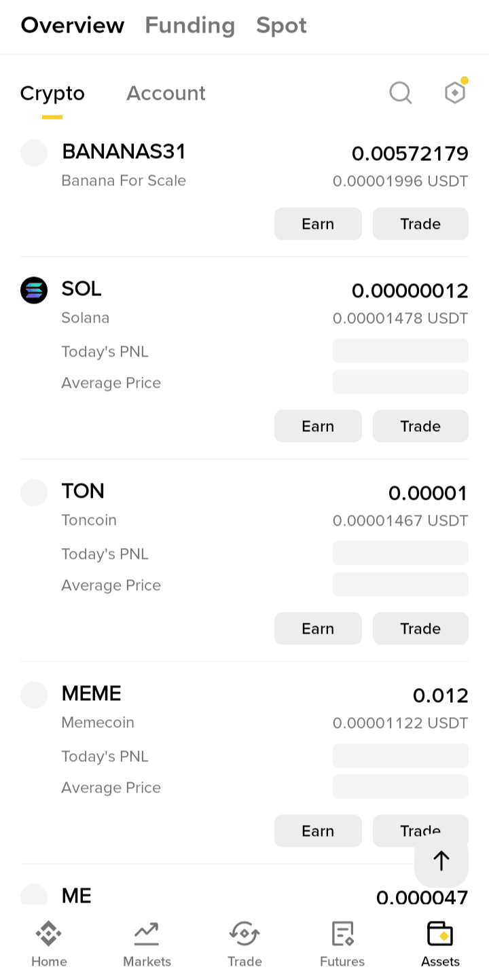Screen dimensions: 489x980
Task: Open Futures in bottom navigation
Action: [x=342, y=943]
